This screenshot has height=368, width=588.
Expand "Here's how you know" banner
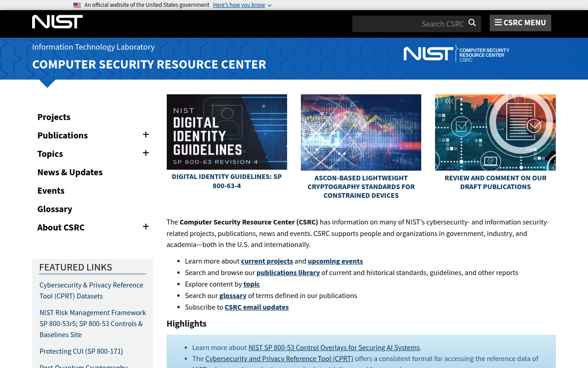click(242, 5)
